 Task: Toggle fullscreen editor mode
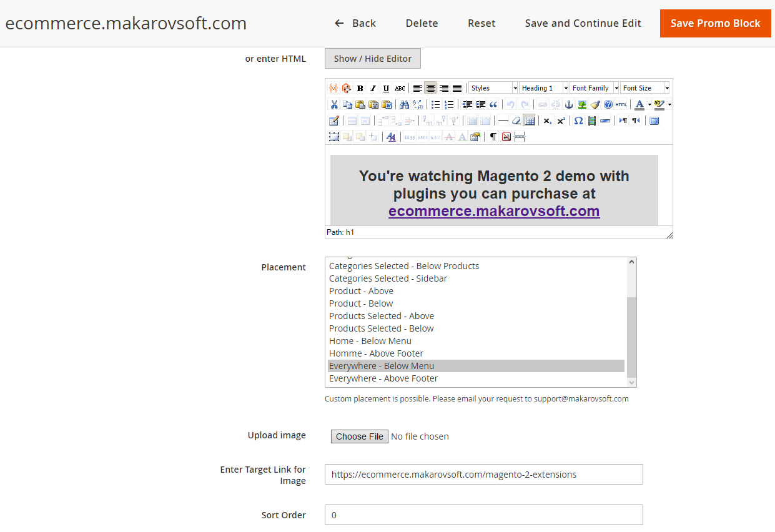(654, 121)
